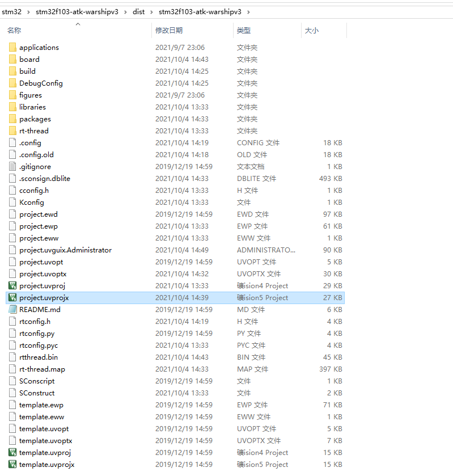Screen dimensions: 453x476
Task: Click the Kconfig file icon
Action: coord(12,202)
